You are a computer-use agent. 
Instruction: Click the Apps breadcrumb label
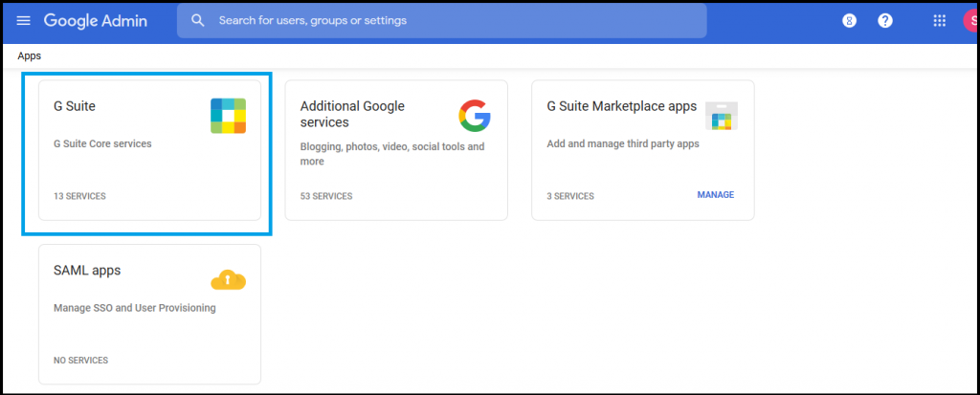[x=30, y=55]
